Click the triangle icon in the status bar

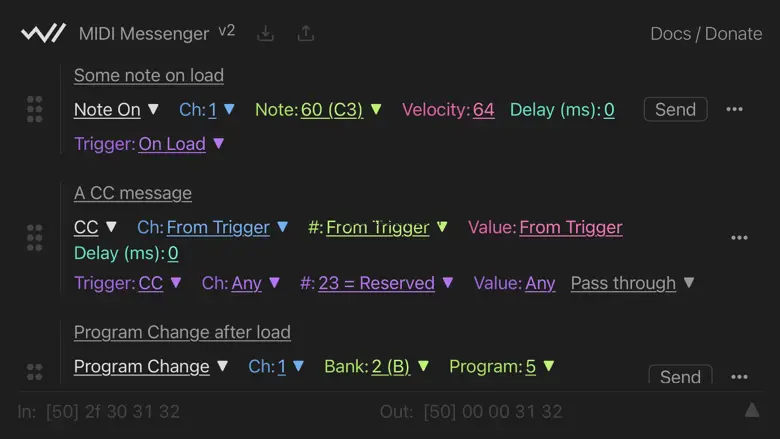point(752,411)
